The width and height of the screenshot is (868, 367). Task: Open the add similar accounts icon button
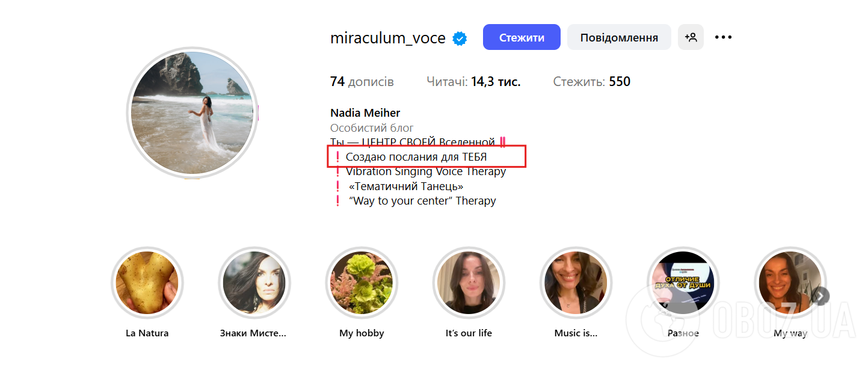(x=691, y=37)
